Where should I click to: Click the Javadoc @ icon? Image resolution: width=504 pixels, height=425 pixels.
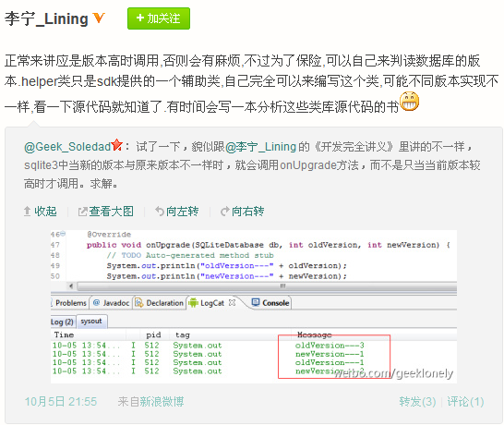click(96, 302)
